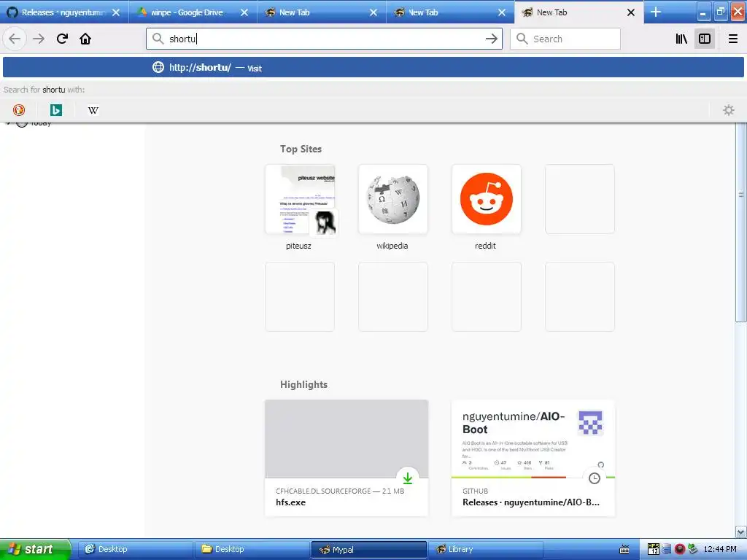The width and height of the screenshot is (747, 560).
Task: Search with the DuckDuckGo one-off icon
Action: pyautogui.click(x=18, y=110)
